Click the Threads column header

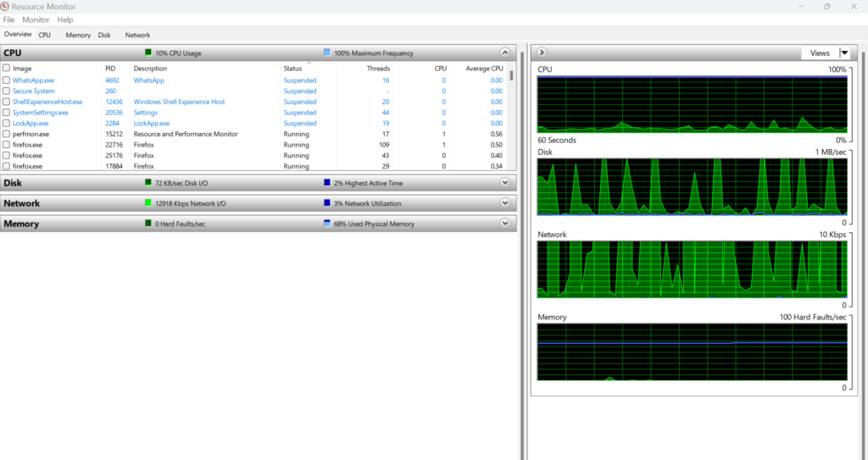pyautogui.click(x=378, y=69)
